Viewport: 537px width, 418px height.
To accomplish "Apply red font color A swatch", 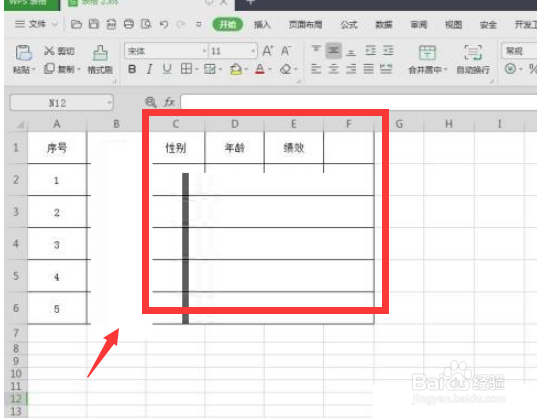I will click(260, 69).
